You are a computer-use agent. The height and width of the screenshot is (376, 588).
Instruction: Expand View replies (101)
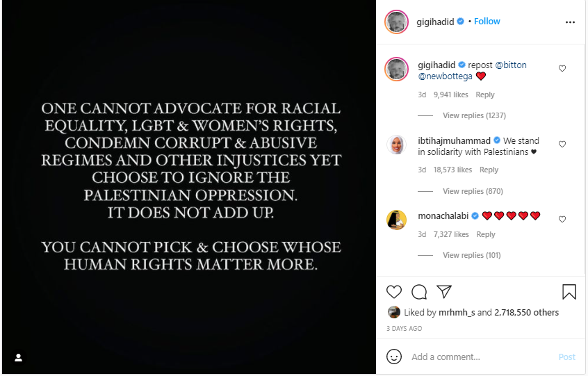click(x=471, y=255)
